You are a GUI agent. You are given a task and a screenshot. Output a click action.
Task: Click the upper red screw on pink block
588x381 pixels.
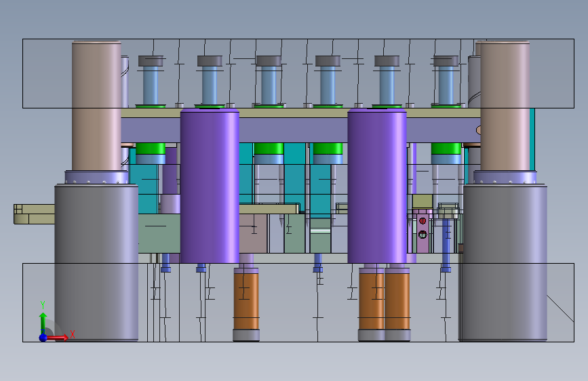tap(423, 221)
